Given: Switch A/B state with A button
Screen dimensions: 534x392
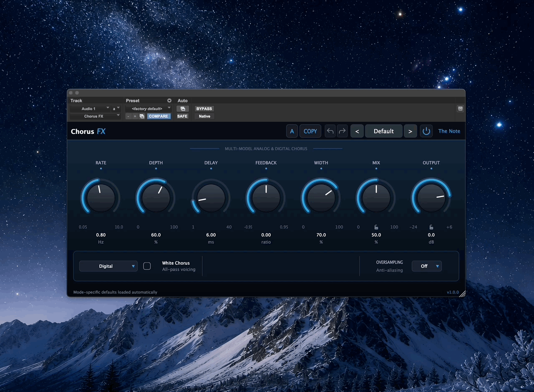Looking at the screenshot, I should point(292,131).
